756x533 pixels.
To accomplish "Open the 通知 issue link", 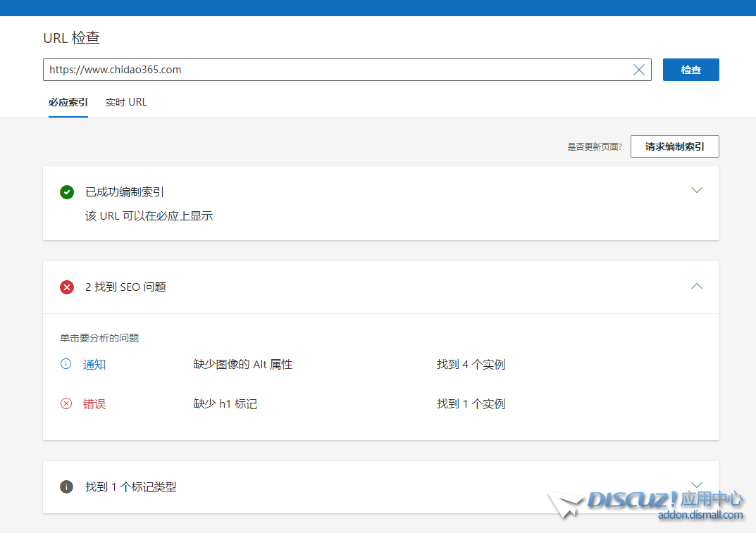I will click(x=94, y=365).
